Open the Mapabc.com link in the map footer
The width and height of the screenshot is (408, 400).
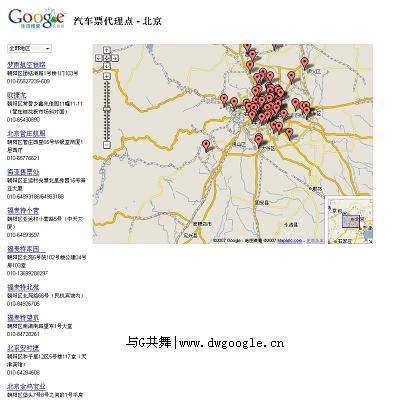click(289, 241)
